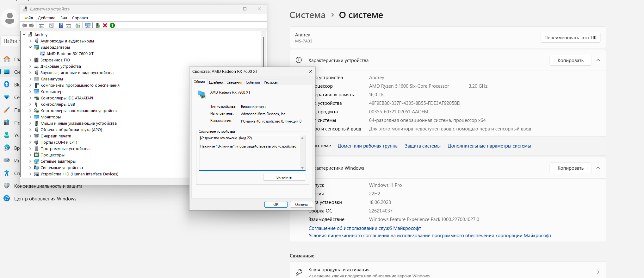Click the blue question mark Help icon
The height and width of the screenshot is (278, 644).
point(61,25)
